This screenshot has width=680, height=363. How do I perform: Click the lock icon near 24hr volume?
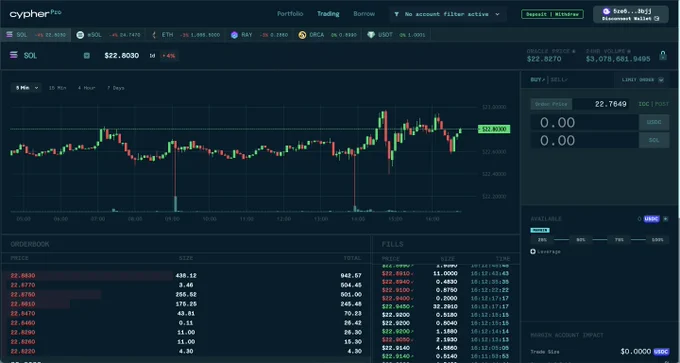(x=663, y=56)
